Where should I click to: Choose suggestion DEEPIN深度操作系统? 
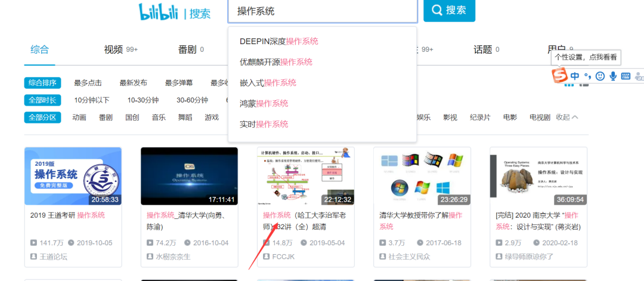(279, 42)
